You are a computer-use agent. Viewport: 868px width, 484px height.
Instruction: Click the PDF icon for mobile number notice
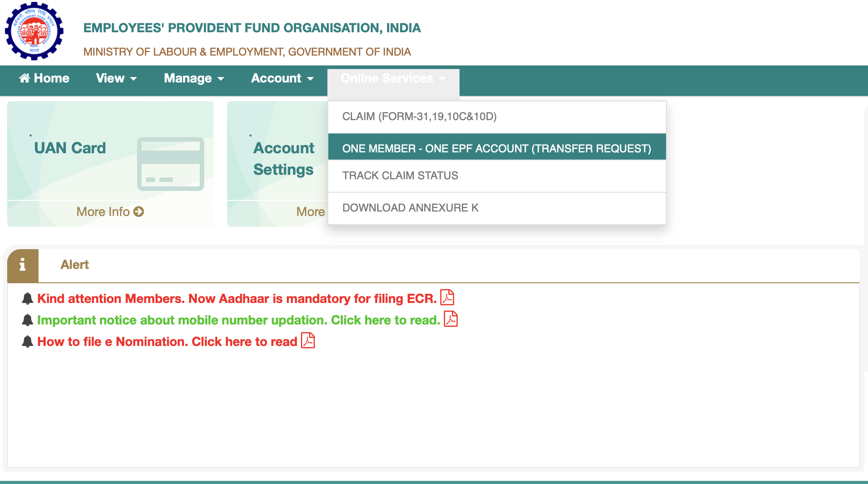451,320
